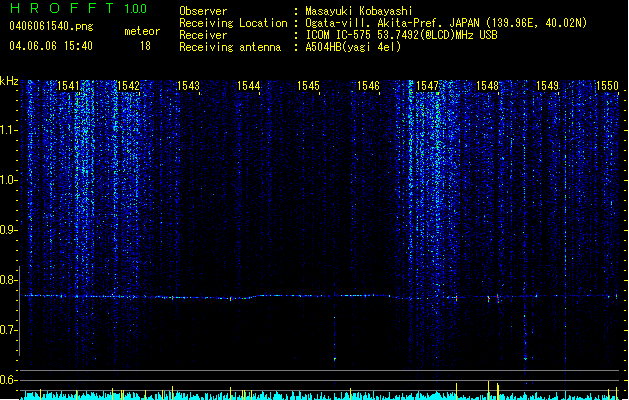Image resolution: width=629 pixels, height=400 pixels.
Task: Click the 1546 time marker
Action: (x=368, y=86)
